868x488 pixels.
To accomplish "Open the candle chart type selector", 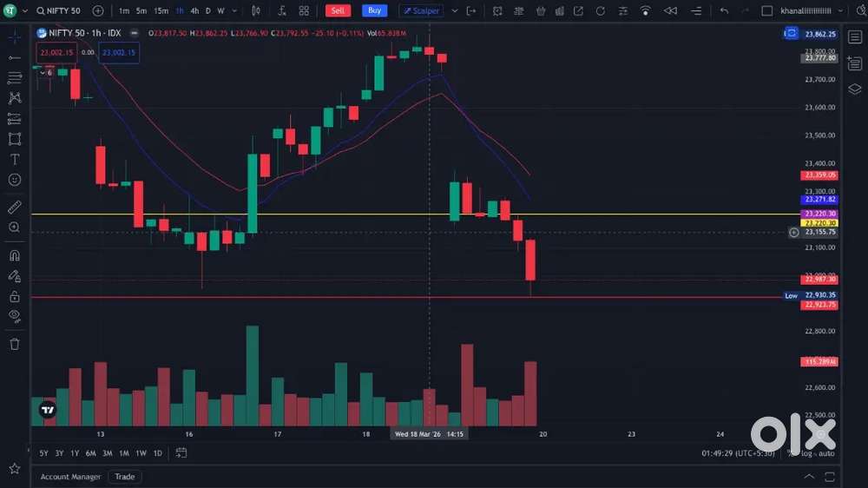I will coord(256,10).
